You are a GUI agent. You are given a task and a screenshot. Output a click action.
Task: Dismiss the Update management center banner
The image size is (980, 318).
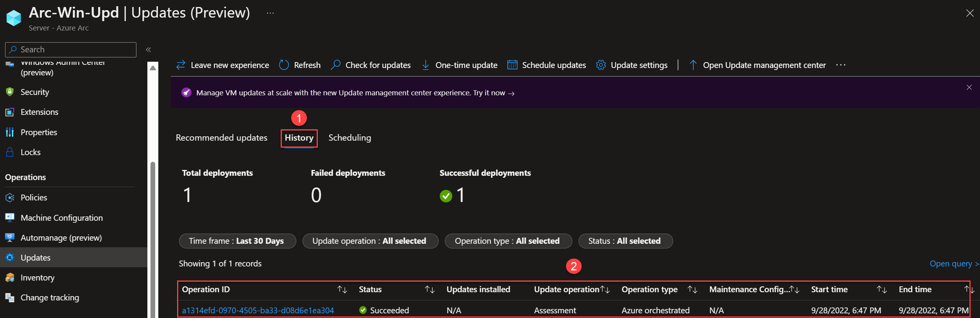tap(969, 88)
